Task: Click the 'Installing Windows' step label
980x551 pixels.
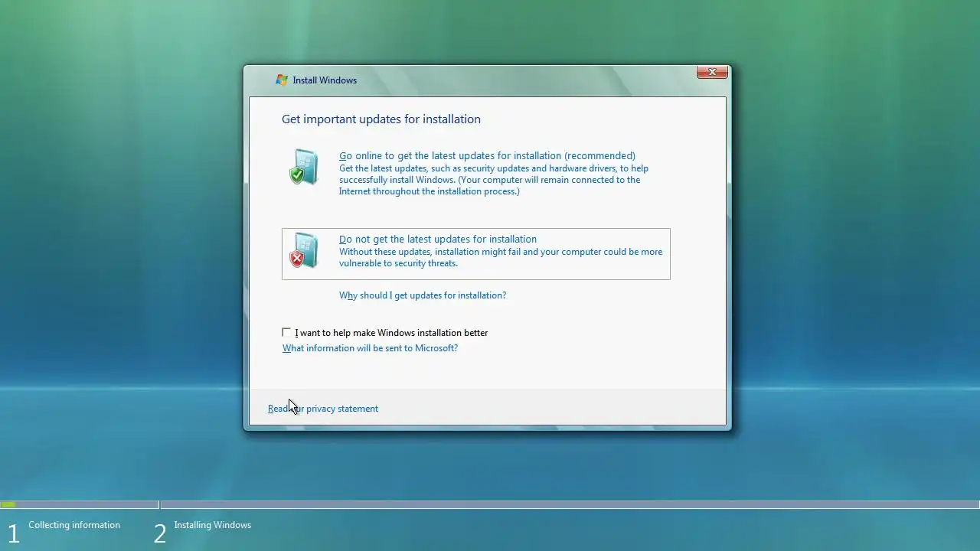Action: [x=213, y=525]
